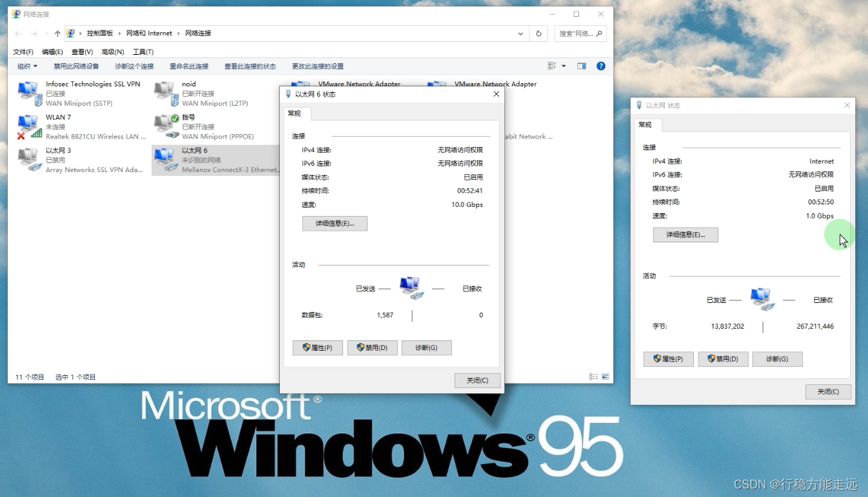Click 禁用此网络设备 toolbar command
This screenshot has height=497, width=868.
(x=76, y=66)
